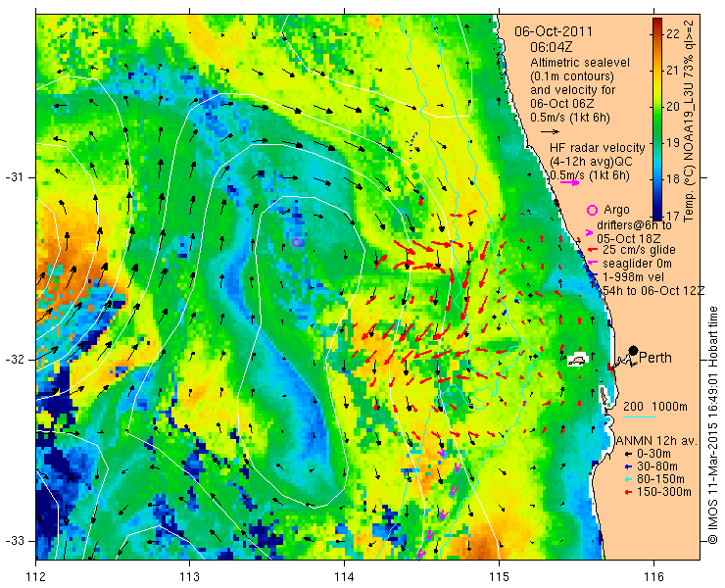Image resolution: width=725 pixels, height=588 pixels.
Task: Click the '(4-12h avg)QC' text
Action: (590, 162)
